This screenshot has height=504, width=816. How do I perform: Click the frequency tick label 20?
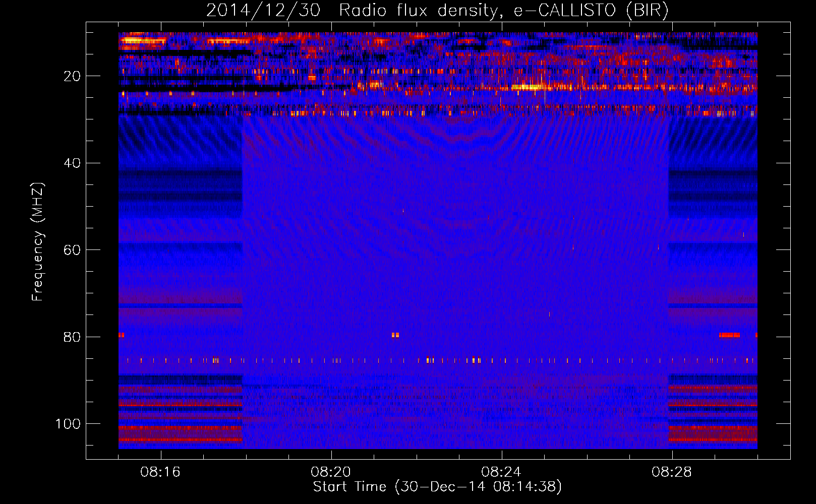[x=73, y=76]
